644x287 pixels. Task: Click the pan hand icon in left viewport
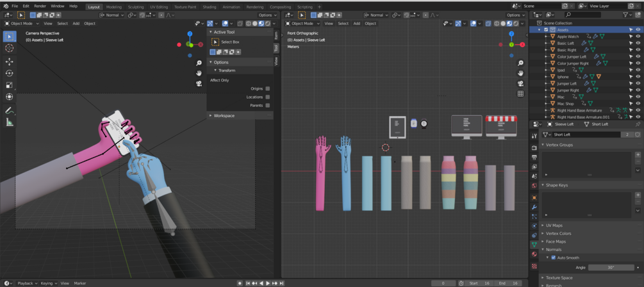pos(199,73)
